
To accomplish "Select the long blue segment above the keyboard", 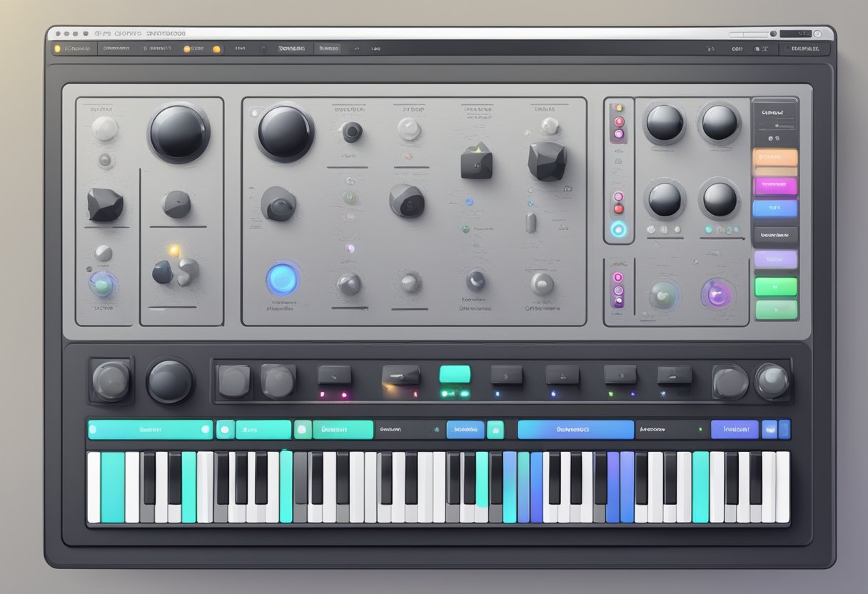I will pyautogui.click(x=575, y=429).
